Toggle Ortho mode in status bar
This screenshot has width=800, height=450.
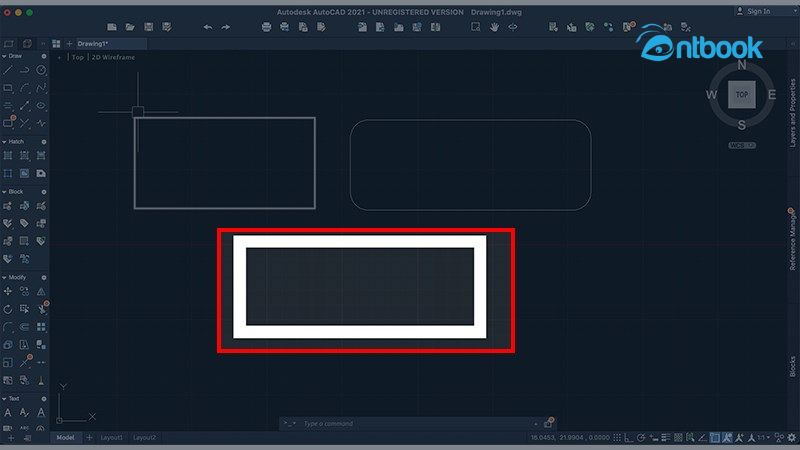[x=629, y=438]
